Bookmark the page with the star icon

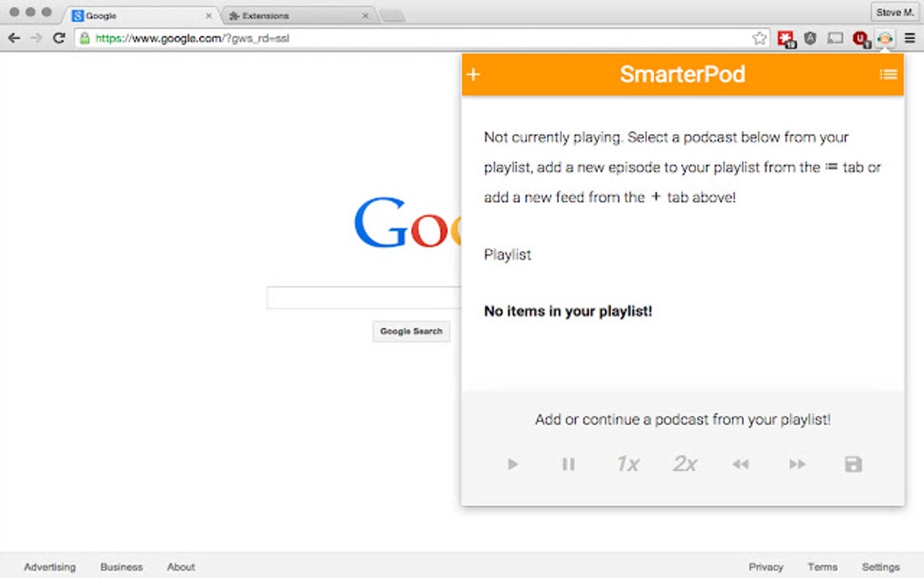[x=760, y=38]
